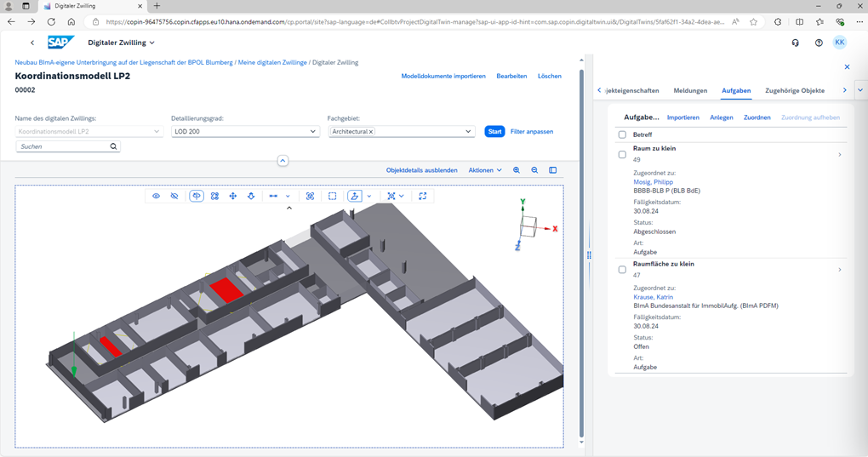This screenshot has width=868, height=457.
Task: Enter full screen viewer mode
Action: click(x=423, y=196)
